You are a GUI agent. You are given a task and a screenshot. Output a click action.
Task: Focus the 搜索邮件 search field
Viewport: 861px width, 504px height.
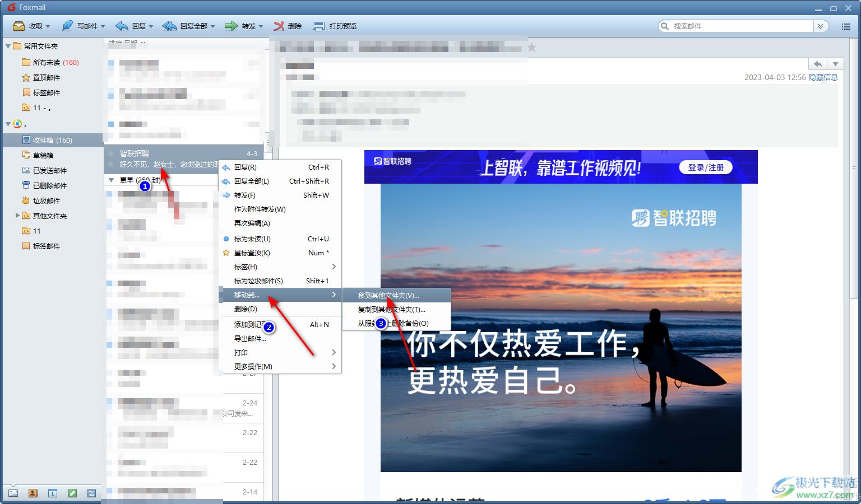[735, 26]
